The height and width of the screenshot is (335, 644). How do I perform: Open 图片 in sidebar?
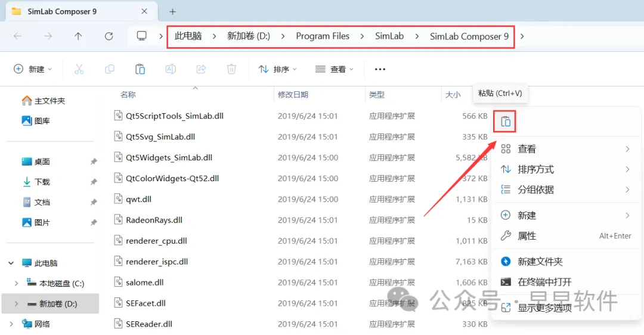(36, 222)
